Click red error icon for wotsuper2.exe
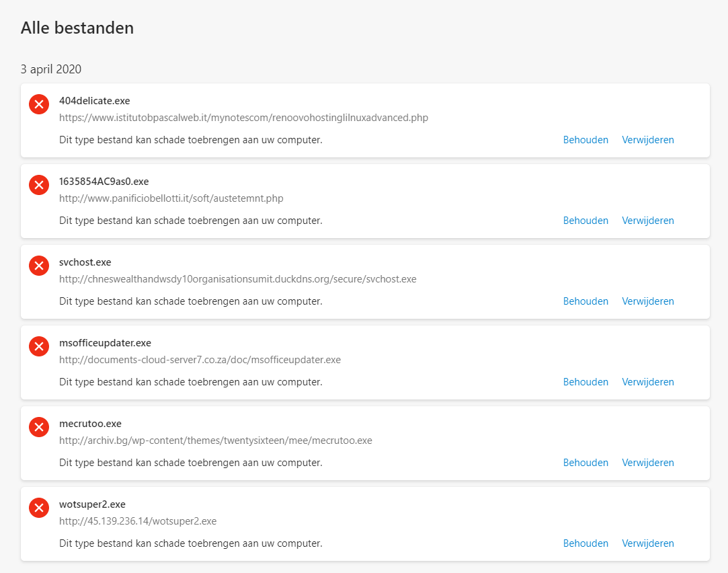This screenshot has width=728, height=573. [x=39, y=508]
